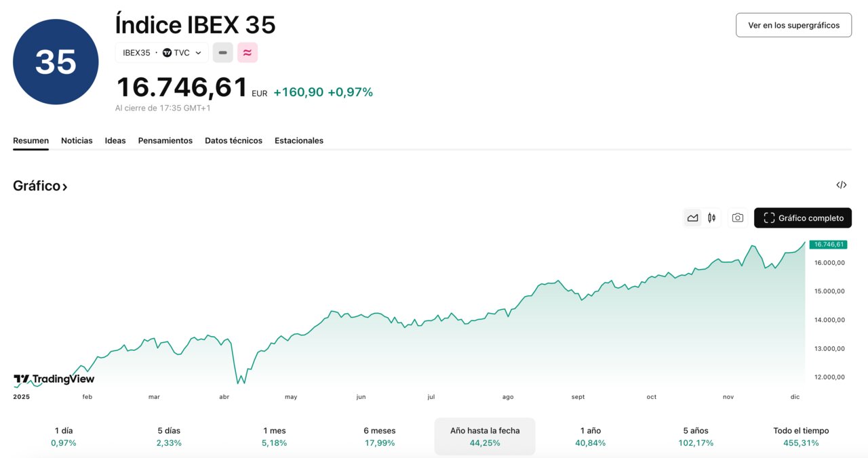Select Año hasta la fecha range
868x458 pixels.
(484, 436)
